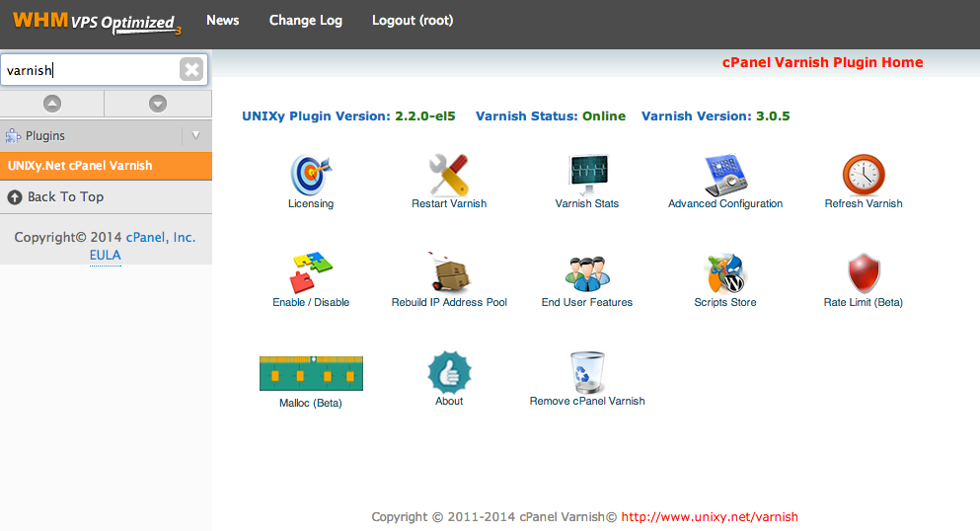Click the Licensing text link
Screen dimensions: 980x531
(x=311, y=203)
